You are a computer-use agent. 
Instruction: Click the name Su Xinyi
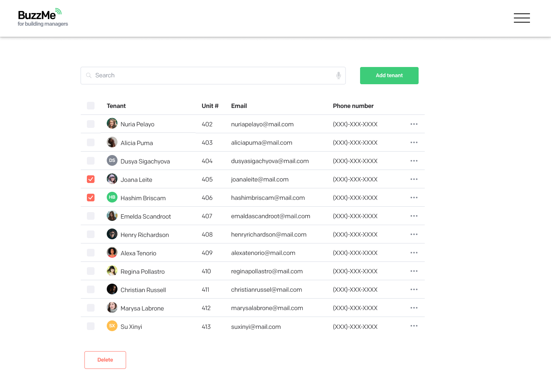pyautogui.click(x=131, y=327)
